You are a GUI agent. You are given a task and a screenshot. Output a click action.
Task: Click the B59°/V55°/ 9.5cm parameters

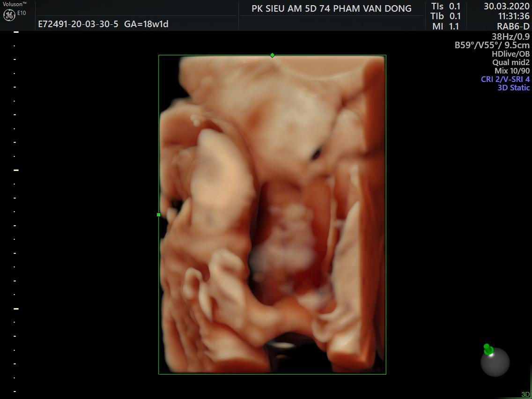tap(492, 45)
